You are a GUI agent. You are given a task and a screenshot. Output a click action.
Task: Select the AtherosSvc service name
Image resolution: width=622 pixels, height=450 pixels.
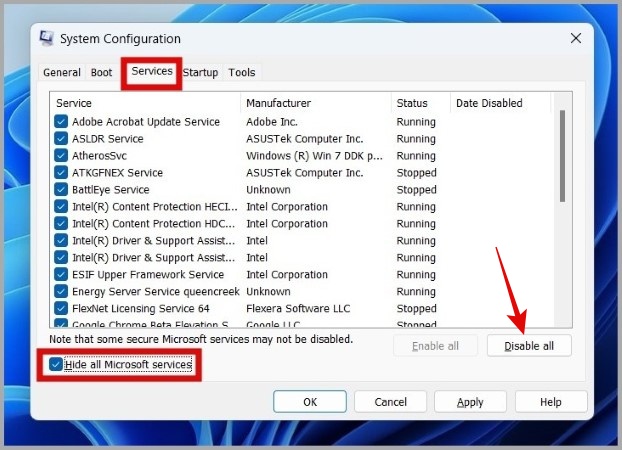(99, 156)
